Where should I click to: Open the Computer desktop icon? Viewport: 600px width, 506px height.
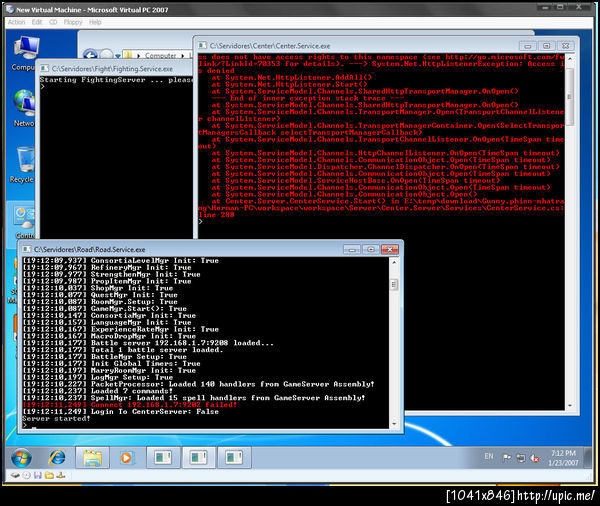tap(24, 54)
